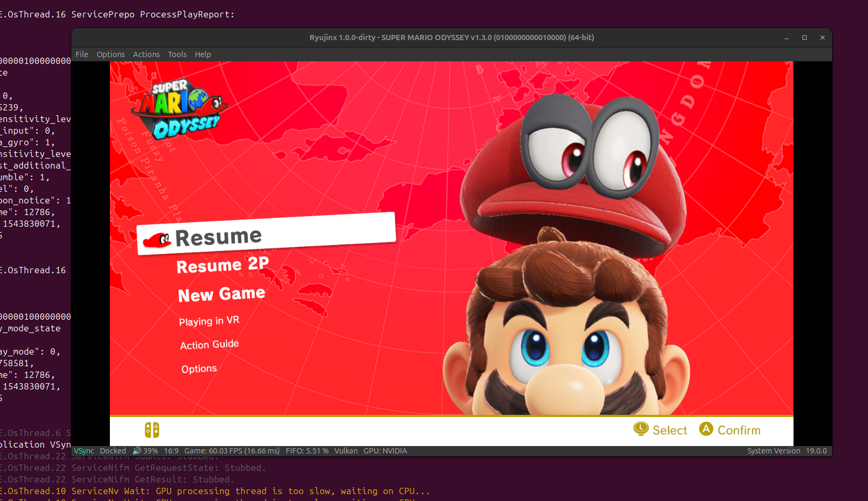868x501 pixels.
Task: Select Playing in VR option
Action: coord(209,321)
